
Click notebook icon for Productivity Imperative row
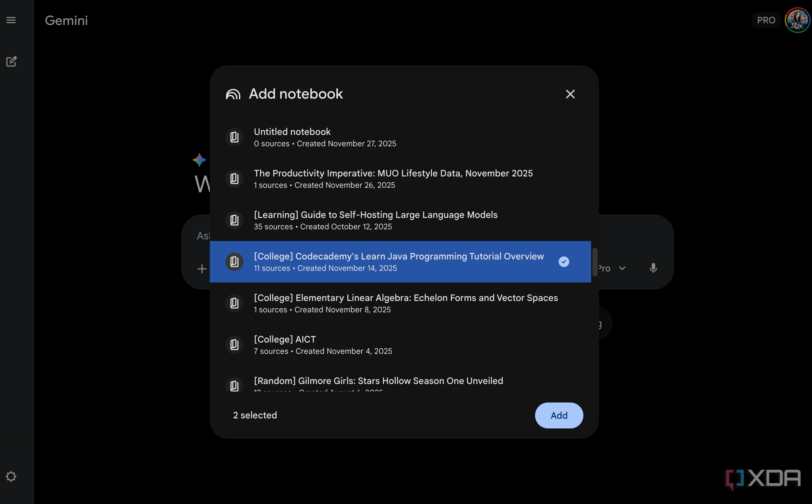click(x=234, y=179)
